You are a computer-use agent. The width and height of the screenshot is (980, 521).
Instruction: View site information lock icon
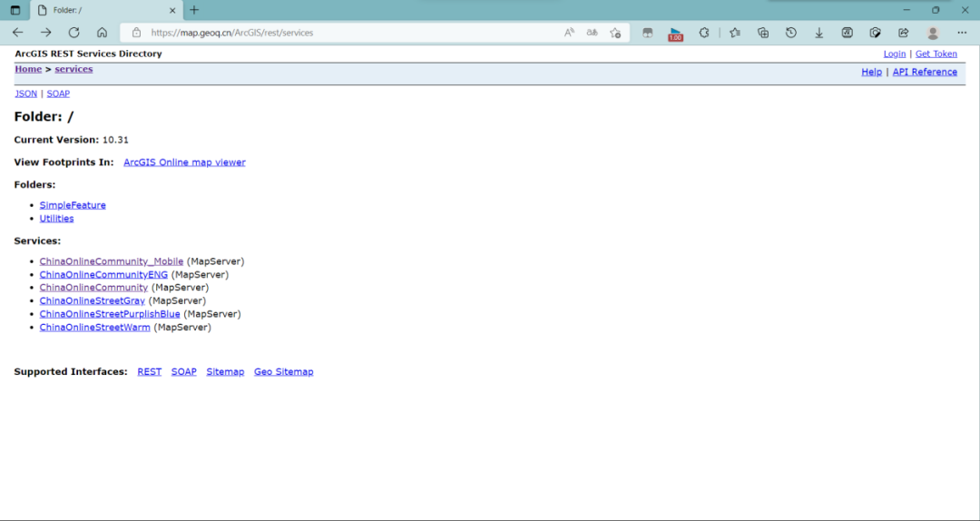[x=136, y=33]
